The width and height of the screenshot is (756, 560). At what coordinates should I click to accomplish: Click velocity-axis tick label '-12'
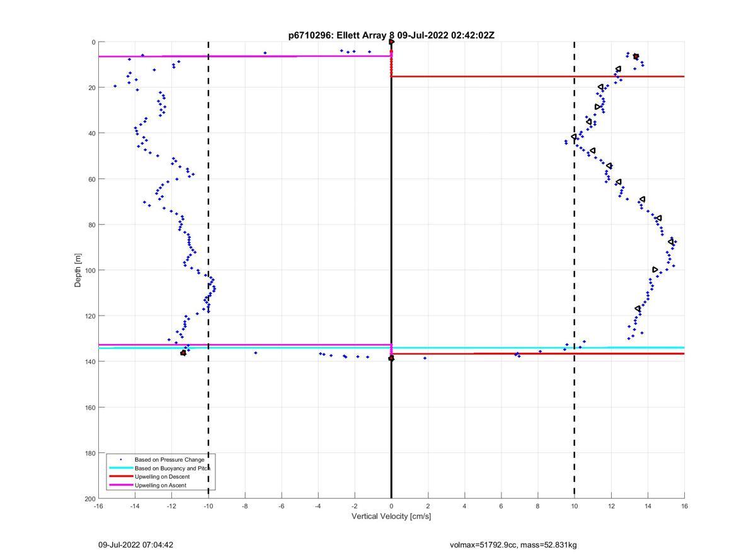[x=171, y=506]
